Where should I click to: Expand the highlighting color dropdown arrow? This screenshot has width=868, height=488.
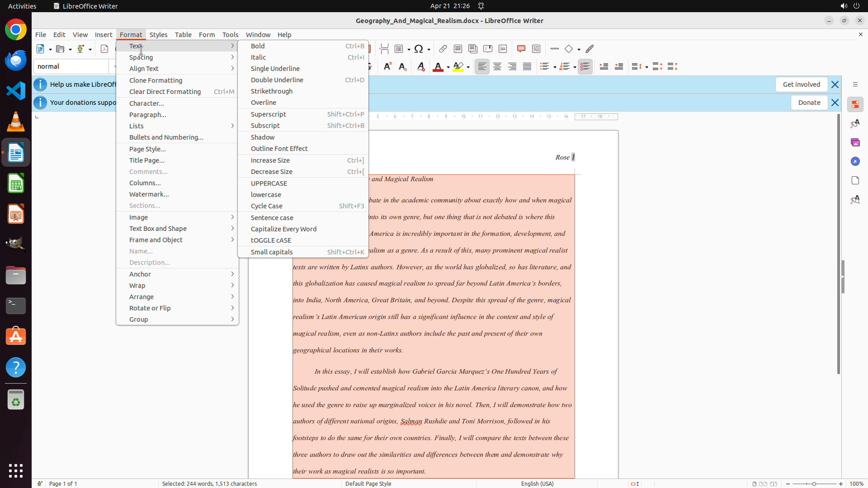(x=468, y=67)
